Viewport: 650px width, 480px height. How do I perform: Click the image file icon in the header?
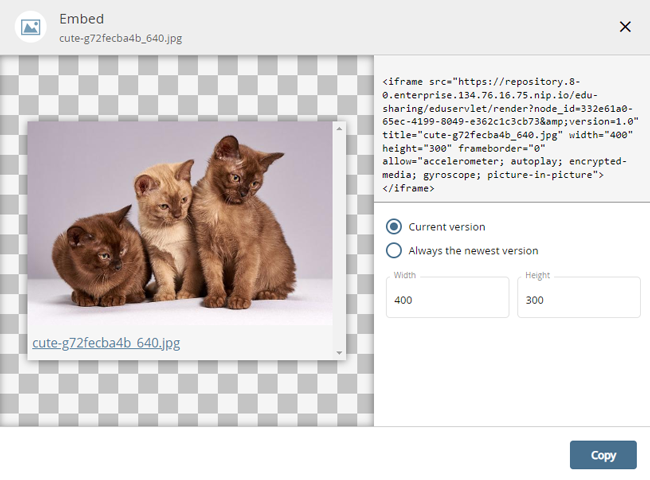[x=31, y=27]
